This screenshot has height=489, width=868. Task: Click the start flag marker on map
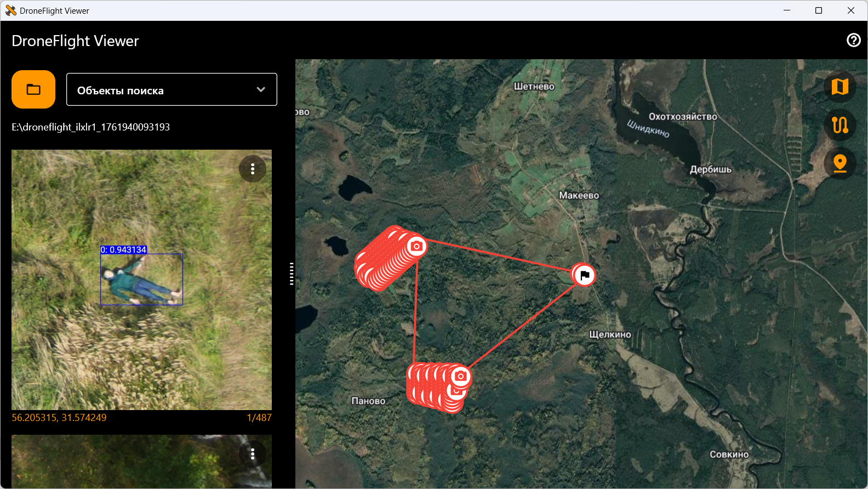pyautogui.click(x=584, y=275)
